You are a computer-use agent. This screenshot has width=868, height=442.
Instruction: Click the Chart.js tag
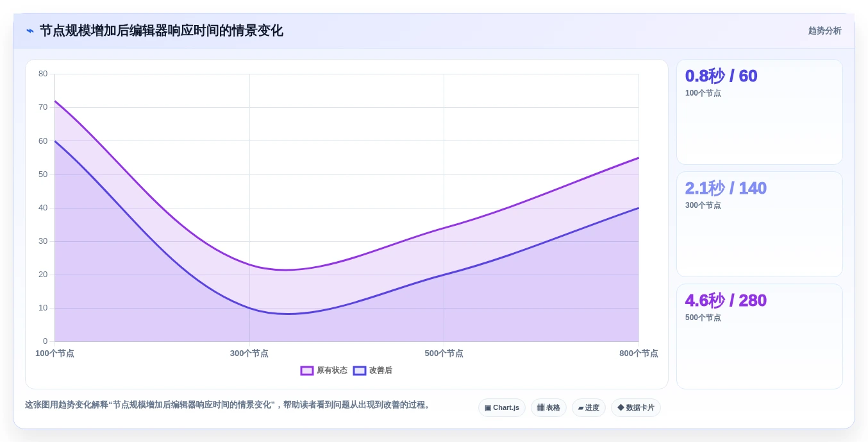pos(502,408)
